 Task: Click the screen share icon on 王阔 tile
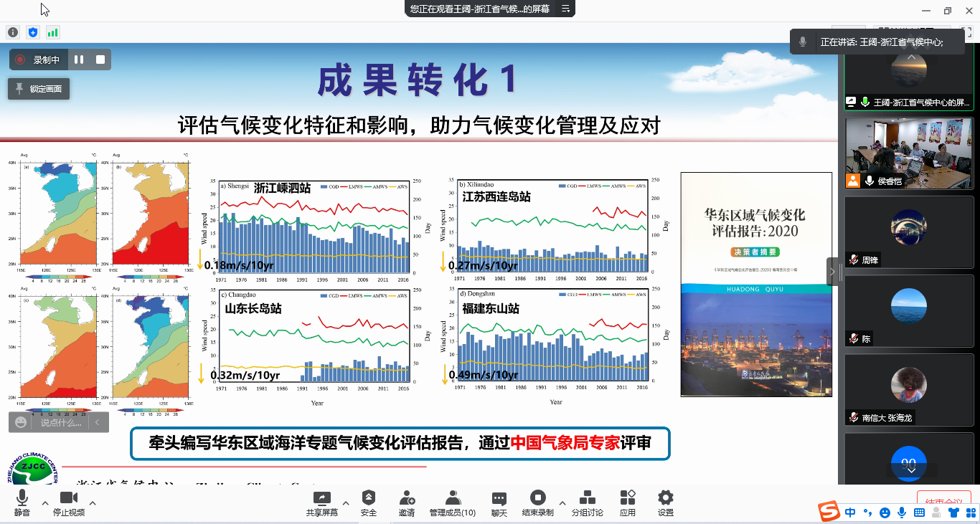click(852, 102)
